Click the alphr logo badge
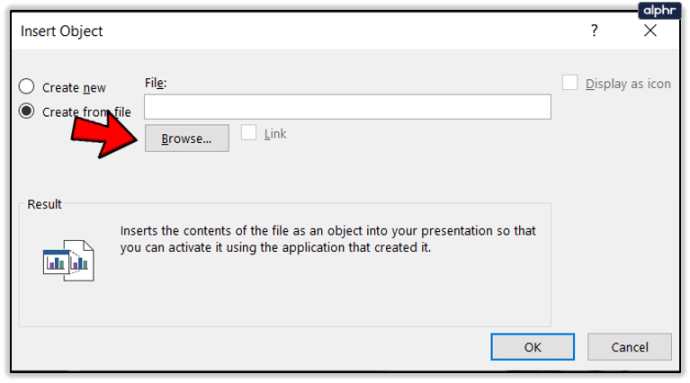The width and height of the screenshot is (690, 383). [659, 10]
